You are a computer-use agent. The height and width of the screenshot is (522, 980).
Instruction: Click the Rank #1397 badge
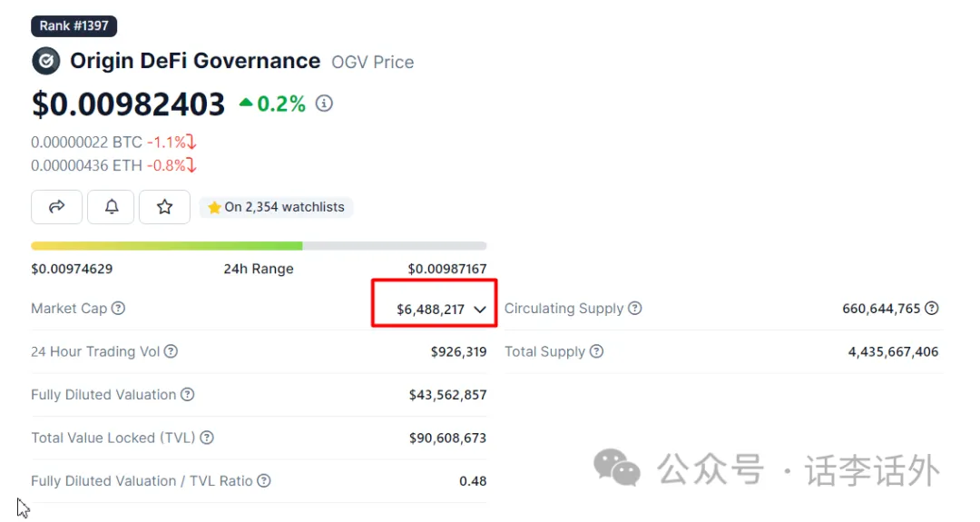click(x=73, y=25)
